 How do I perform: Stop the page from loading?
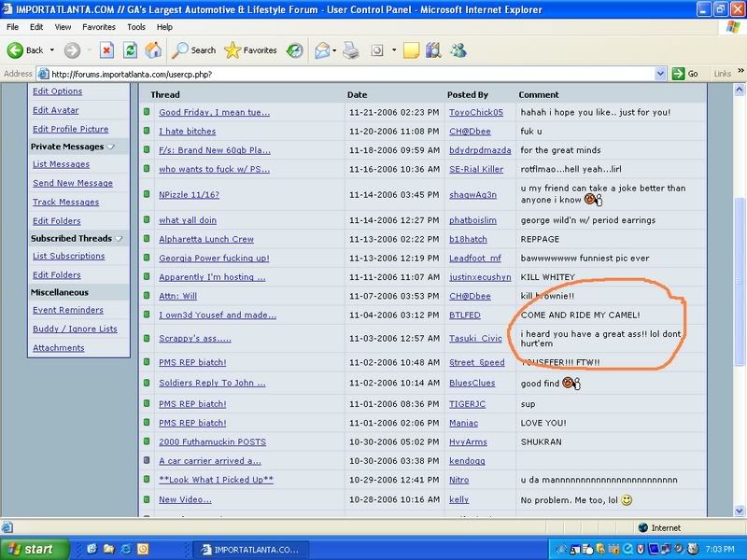[106, 50]
